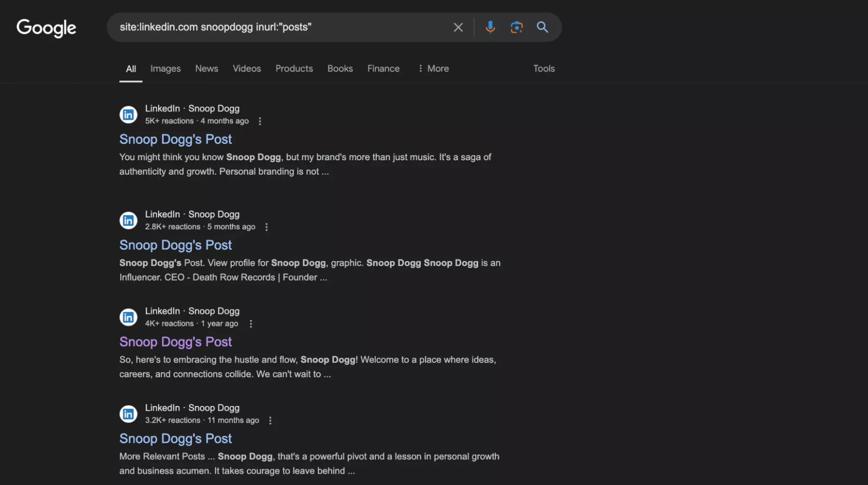868x485 pixels.
Task: Click the '3.2K+ reactions · 11 months ago' text
Action: 202,421
